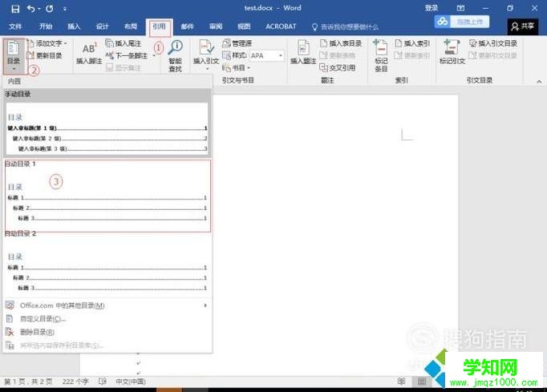Click 插入尾注 (Insert Endnote)
The height and width of the screenshot is (392, 547).
point(124,43)
